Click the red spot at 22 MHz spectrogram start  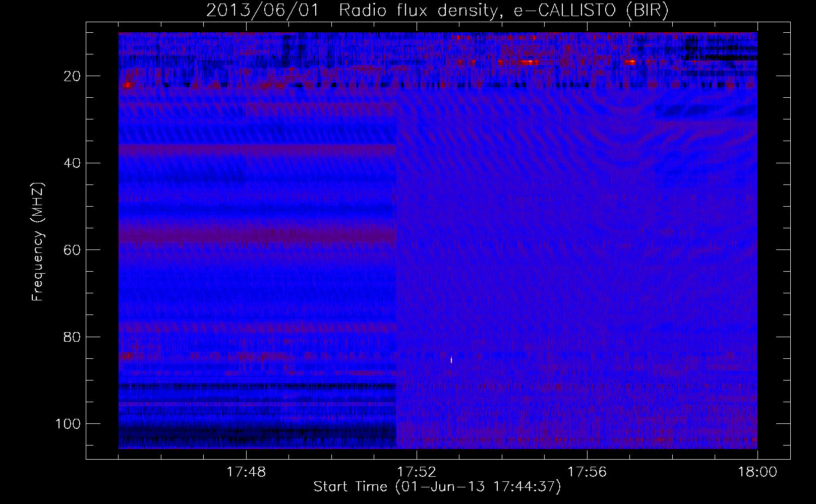pos(127,85)
